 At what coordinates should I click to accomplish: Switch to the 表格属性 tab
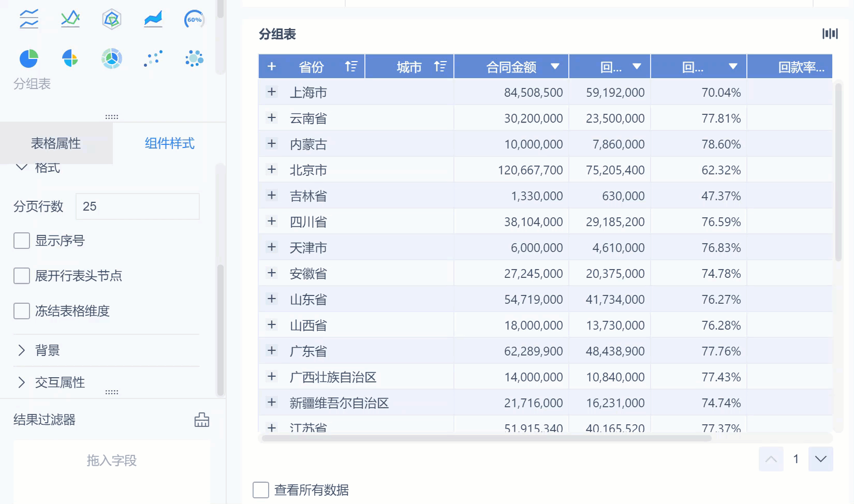pos(56,143)
